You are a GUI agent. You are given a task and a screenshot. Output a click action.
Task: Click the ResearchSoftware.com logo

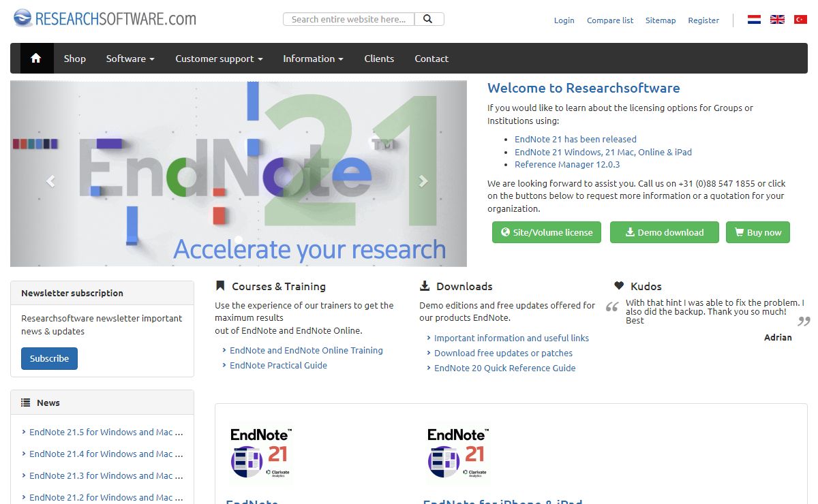105,18
